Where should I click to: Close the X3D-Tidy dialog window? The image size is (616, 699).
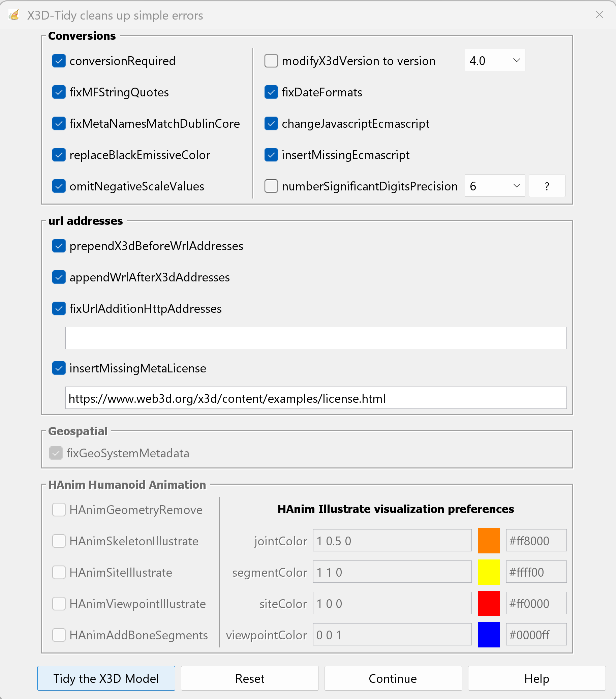coord(599,15)
